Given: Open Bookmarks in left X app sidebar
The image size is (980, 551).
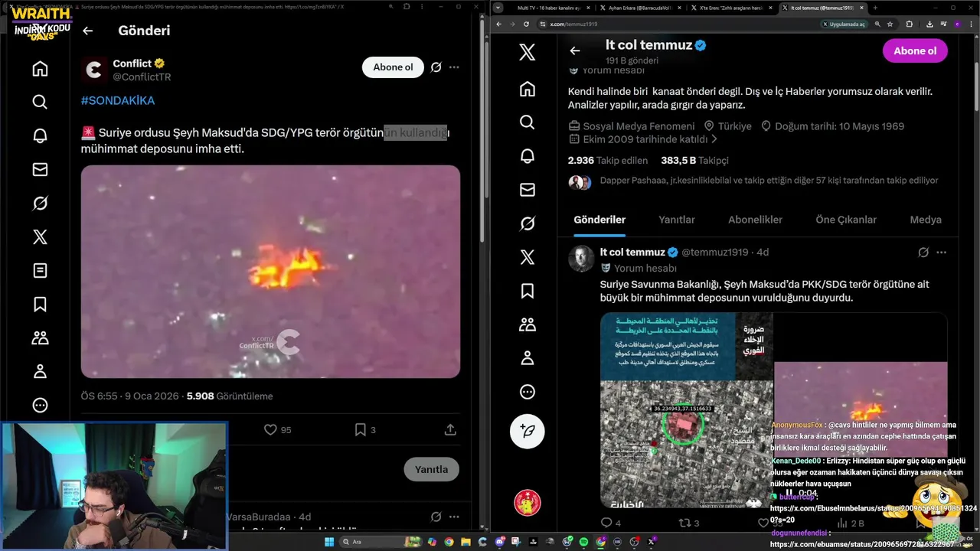Looking at the screenshot, I should coord(40,305).
